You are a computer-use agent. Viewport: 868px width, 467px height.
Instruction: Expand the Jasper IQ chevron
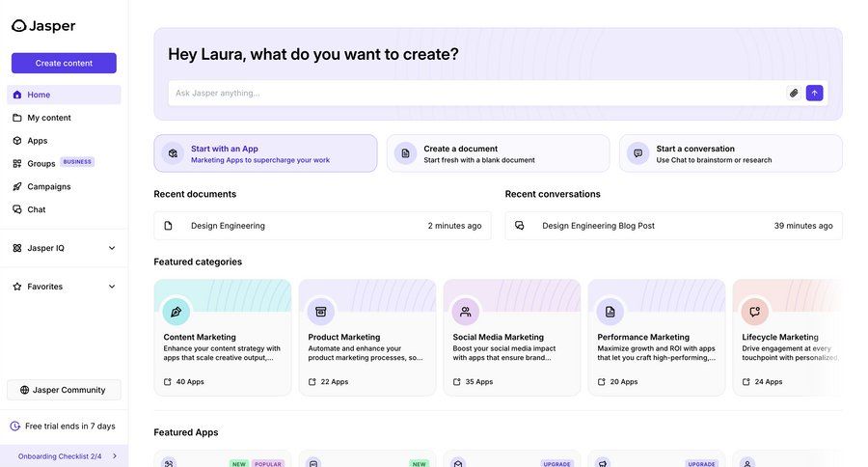click(x=112, y=248)
